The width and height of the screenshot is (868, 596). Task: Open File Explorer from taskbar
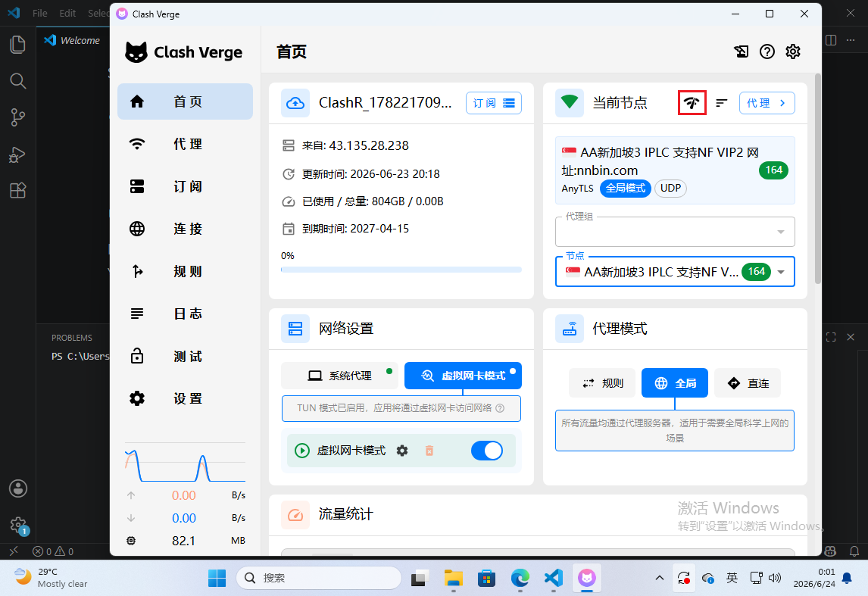pos(454,579)
